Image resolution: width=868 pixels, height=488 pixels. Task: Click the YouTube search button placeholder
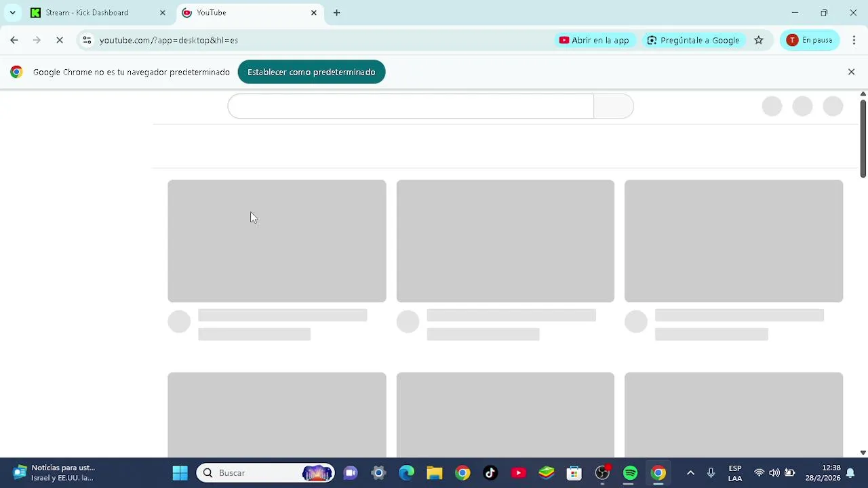(614, 106)
